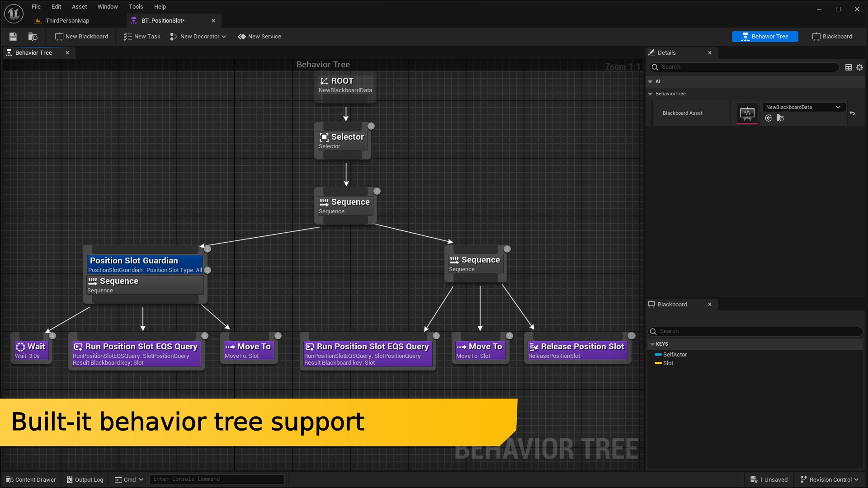Image resolution: width=868 pixels, height=488 pixels.
Task: Click Browse to asset in Content Browser icon
Action: pos(33,37)
